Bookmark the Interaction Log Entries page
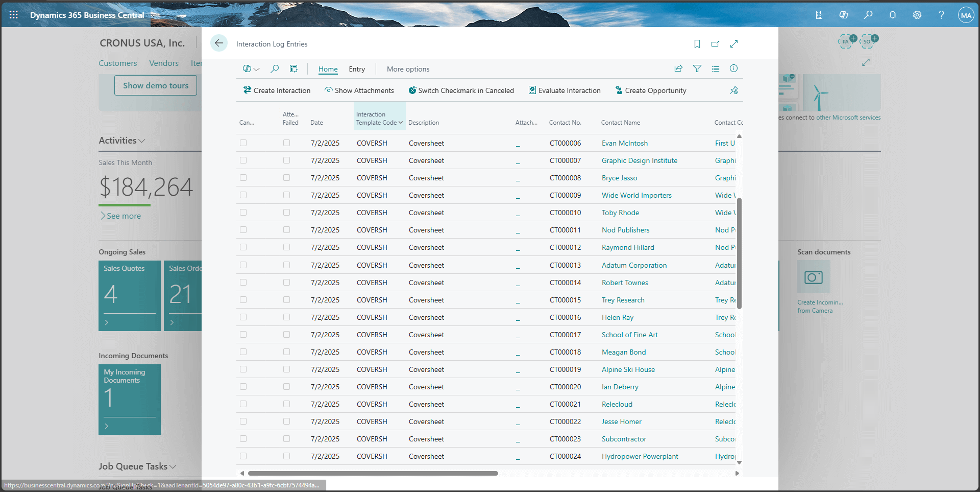Viewport: 980px width, 492px height. tap(697, 44)
